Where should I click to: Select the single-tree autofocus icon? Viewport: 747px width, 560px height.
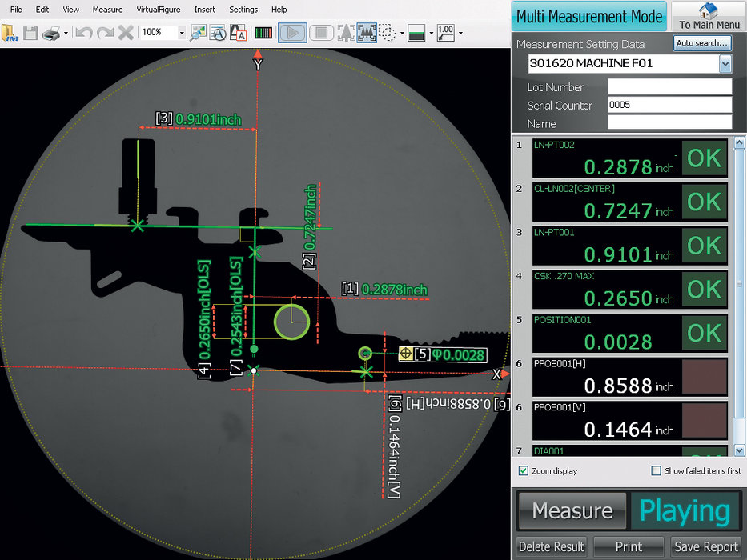347,33
